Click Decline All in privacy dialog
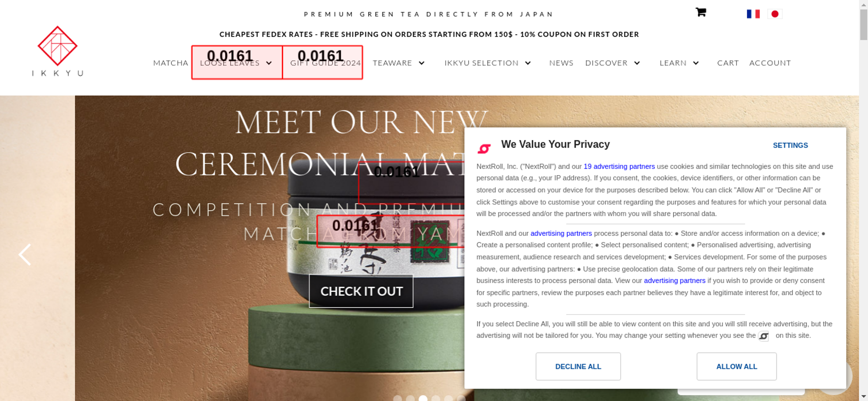The height and width of the screenshot is (401, 868). tap(578, 366)
